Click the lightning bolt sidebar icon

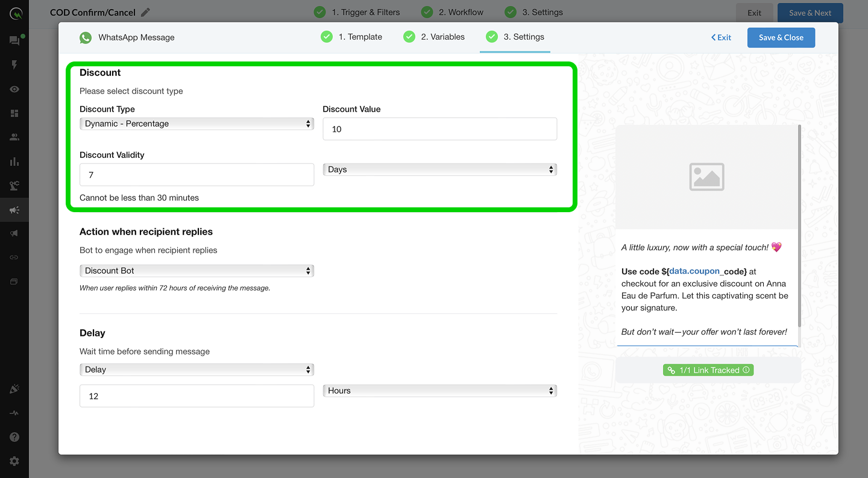pyautogui.click(x=14, y=64)
